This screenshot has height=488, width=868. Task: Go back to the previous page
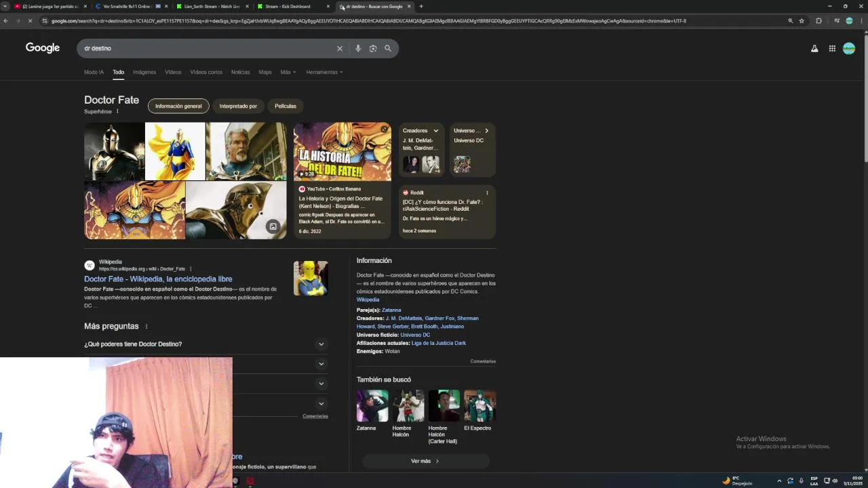tap(5, 21)
